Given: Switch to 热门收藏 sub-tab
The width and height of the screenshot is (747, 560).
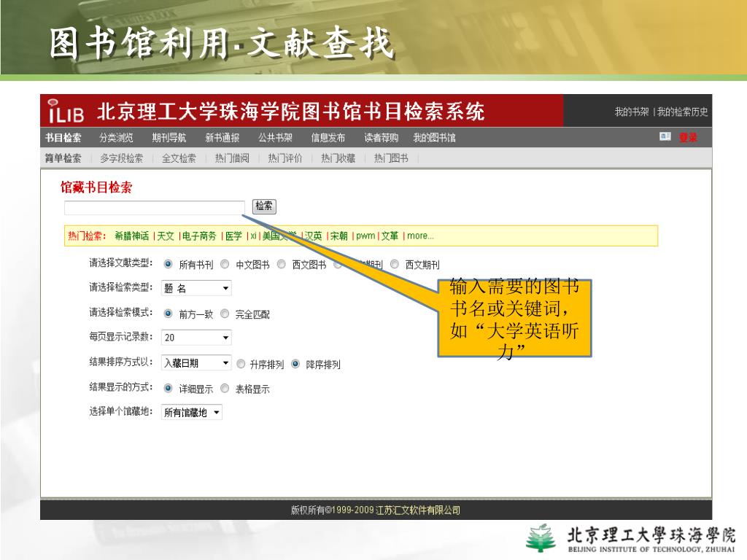Looking at the screenshot, I should tap(338, 158).
